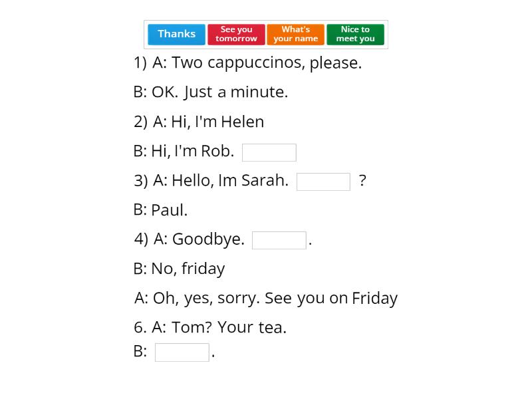Select the blue Thanks word tile
This screenshot has height=399, width=532.
(176, 35)
